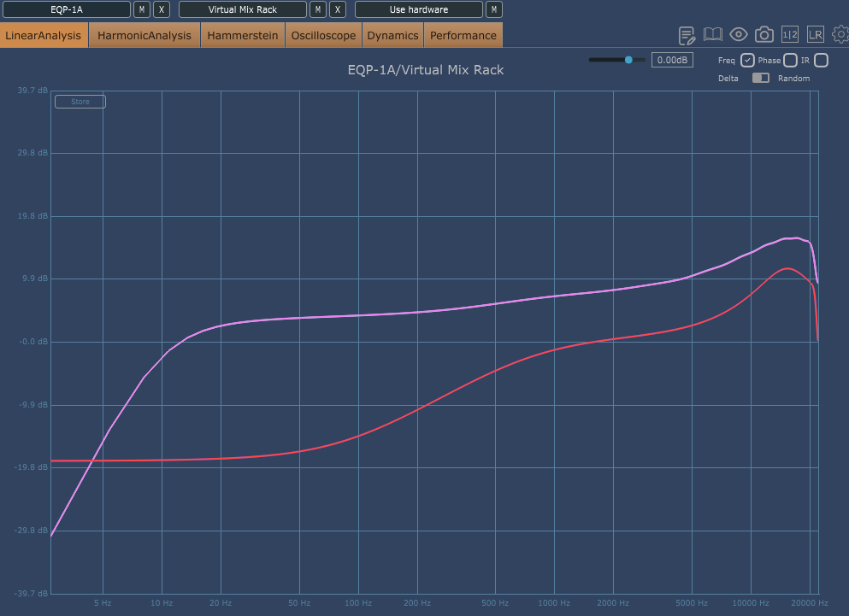
Task: Remove EQP-1A using its X button
Action: (161, 9)
